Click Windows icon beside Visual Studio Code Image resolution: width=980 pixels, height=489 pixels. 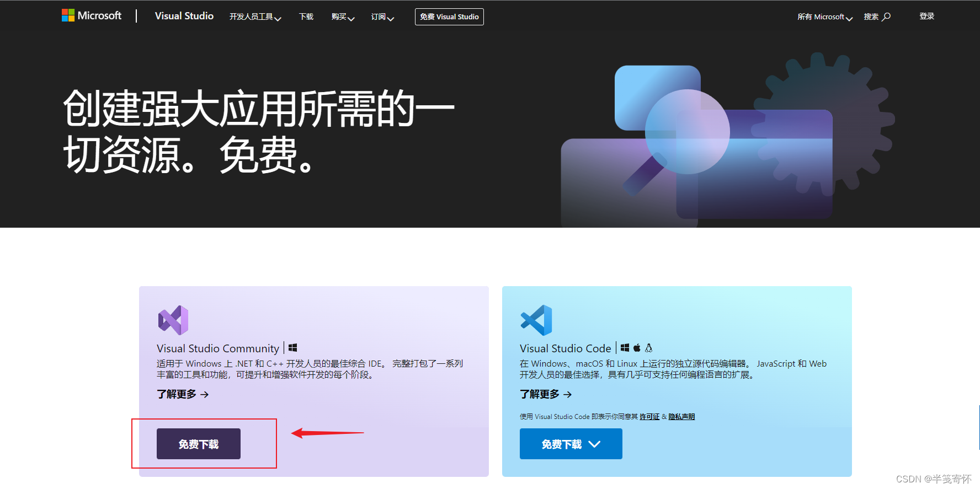click(625, 348)
